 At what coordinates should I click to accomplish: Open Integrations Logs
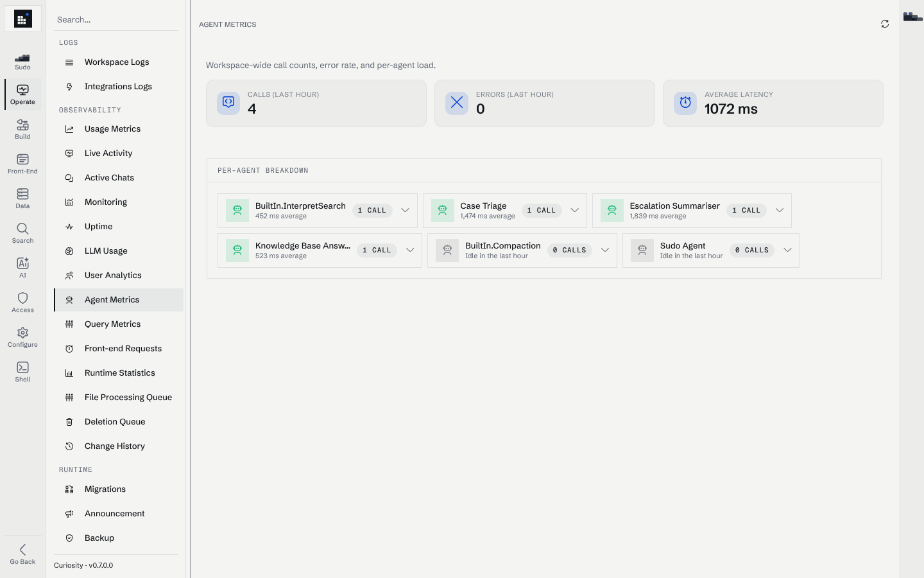(119, 87)
